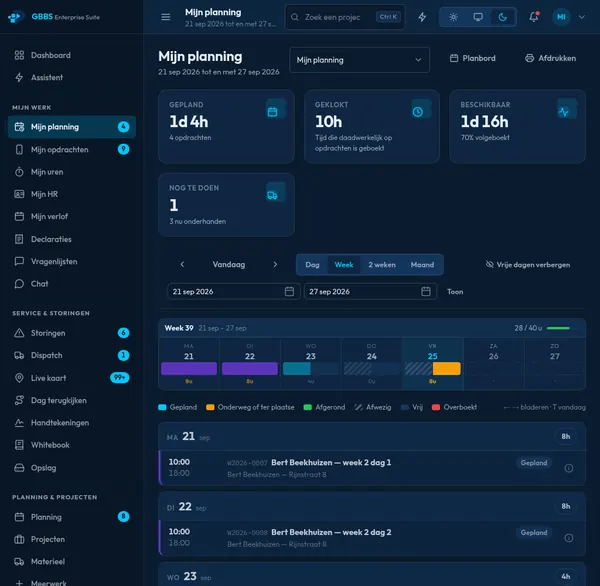This screenshot has width=600, height=586.
Task: Select orange bar on Friday 25
Action: 447,369
